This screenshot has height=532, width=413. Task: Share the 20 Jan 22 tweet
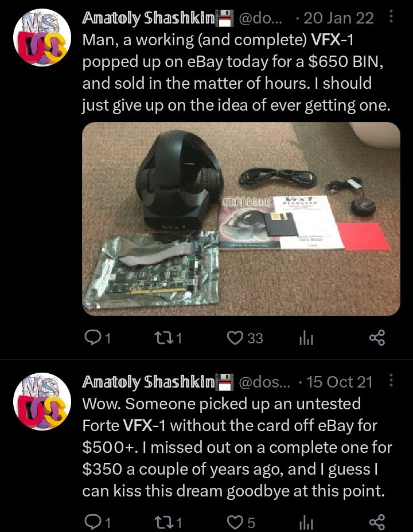377,338
